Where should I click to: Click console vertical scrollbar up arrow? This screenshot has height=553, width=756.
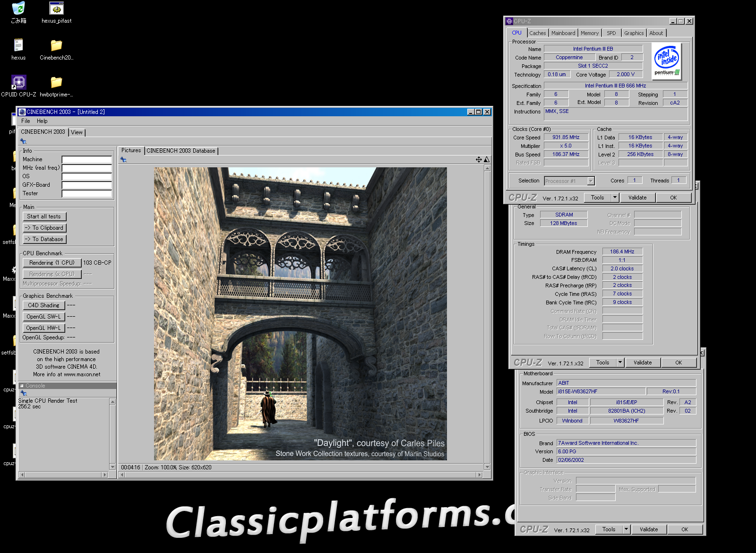[112, 402]
